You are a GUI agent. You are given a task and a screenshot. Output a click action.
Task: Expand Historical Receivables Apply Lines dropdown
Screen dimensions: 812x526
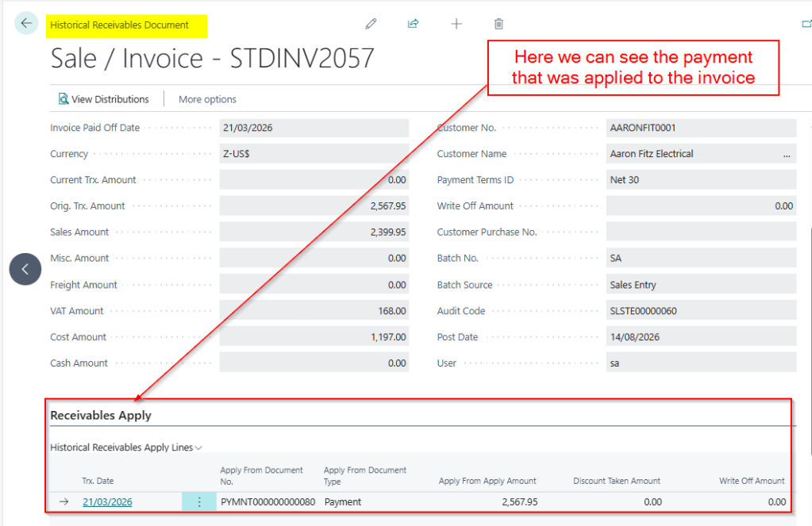(x=126, y=447)
